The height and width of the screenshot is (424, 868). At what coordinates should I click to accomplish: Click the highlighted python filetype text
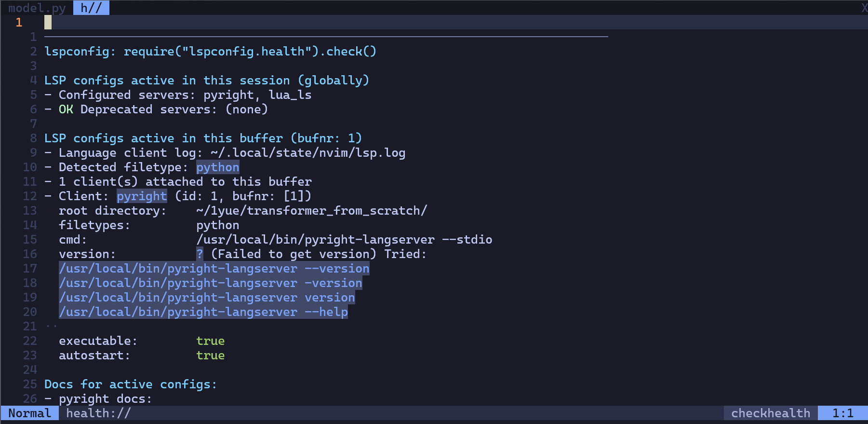click(218, 167)
